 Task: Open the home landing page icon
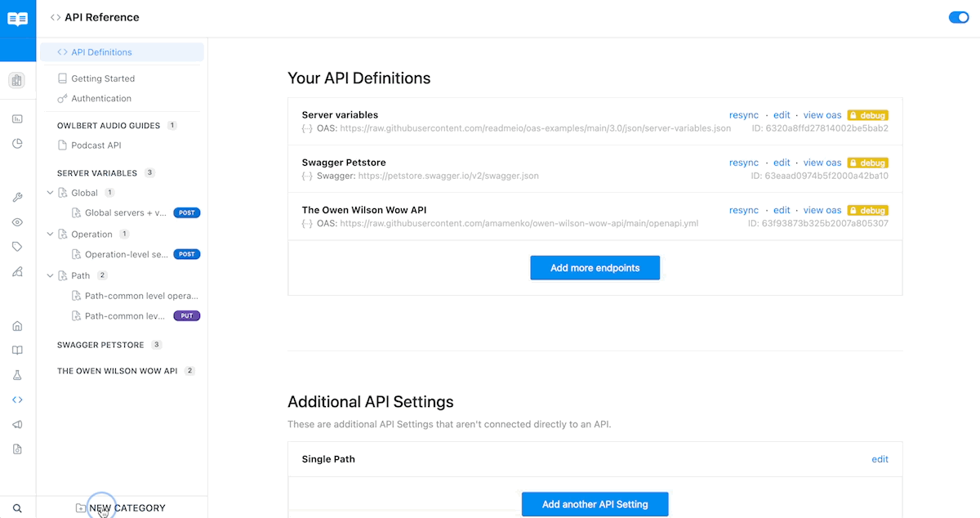click(x=17, y=326)
